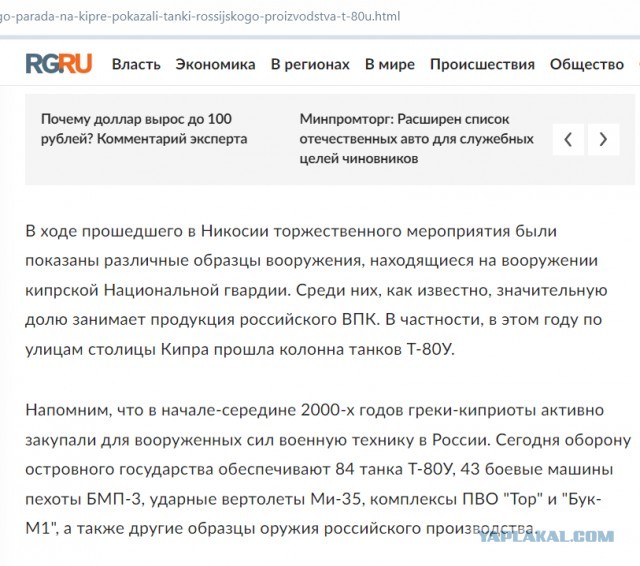Click paragraph starting В ходе прошедшего в Никосии

pyautogui.click(x=317, y=290)
